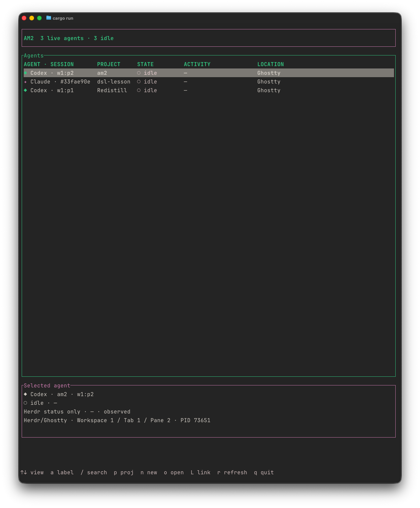420x508 pixels.
Task: Click green diamond icon of Codex w1:p1 row
Action: (x=25, y=90)
